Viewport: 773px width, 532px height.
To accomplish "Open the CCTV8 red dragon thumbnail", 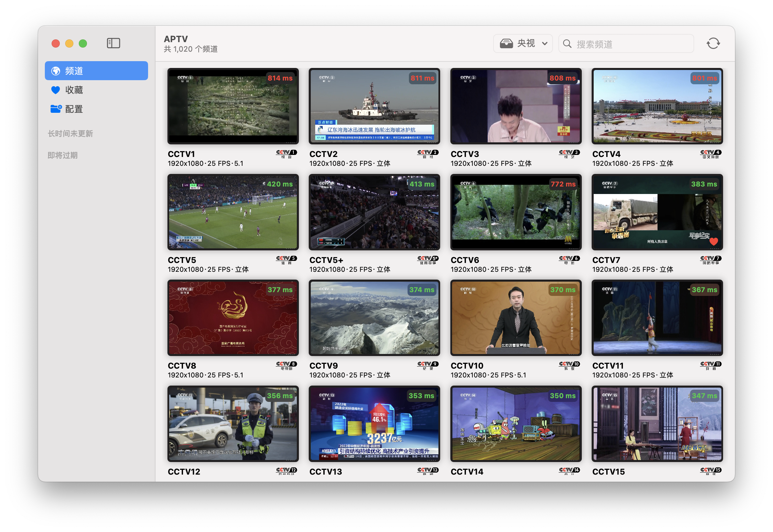I will [x=233, y=318].
